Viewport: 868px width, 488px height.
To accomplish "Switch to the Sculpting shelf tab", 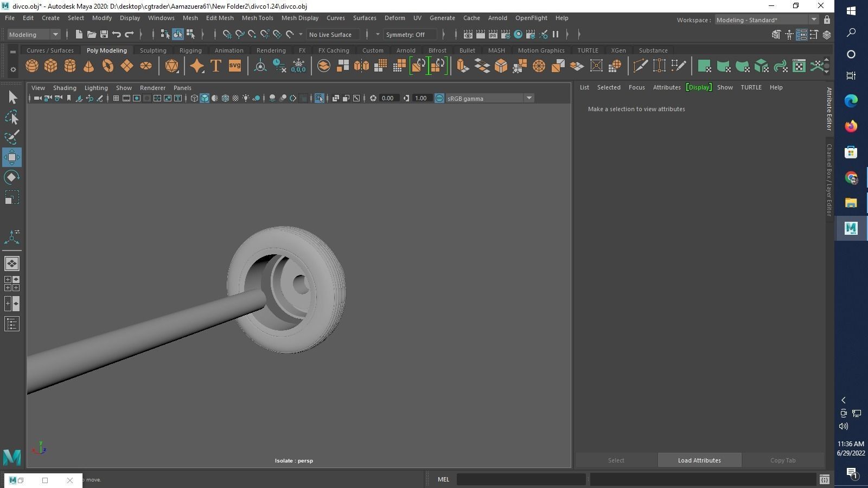I will point(153,50).
